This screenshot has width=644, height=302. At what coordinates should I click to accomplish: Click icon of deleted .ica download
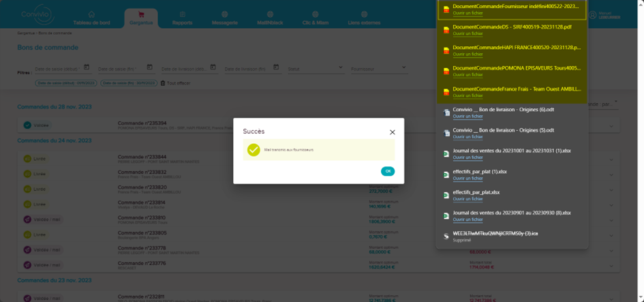pos(446,237)
